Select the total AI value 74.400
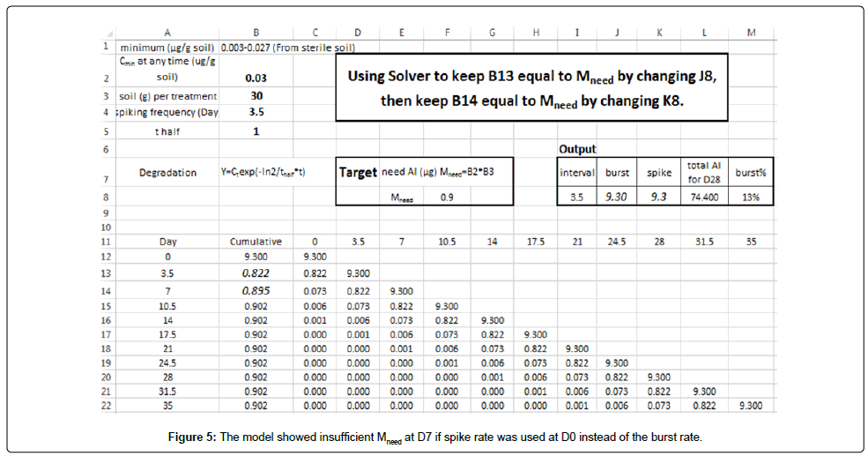The width and height of the screenshot is (868, 456). point(706,198)
